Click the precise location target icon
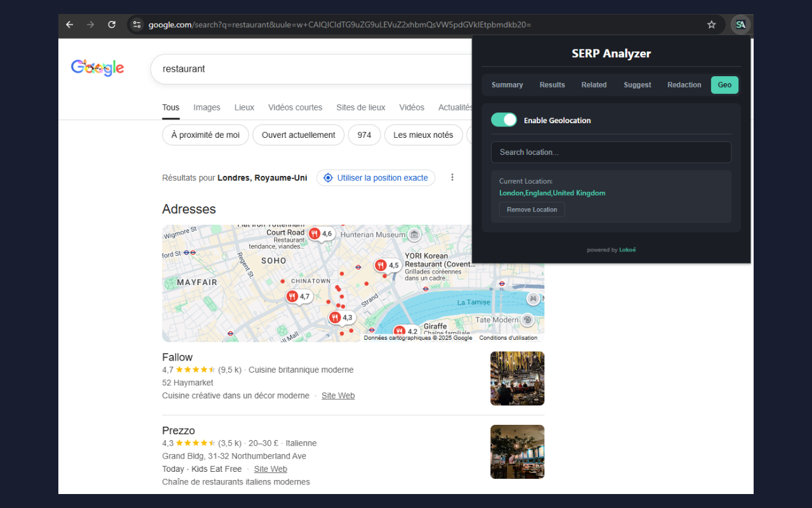The width and height of the screenshot is (812, 508). [x=328, y=178]
